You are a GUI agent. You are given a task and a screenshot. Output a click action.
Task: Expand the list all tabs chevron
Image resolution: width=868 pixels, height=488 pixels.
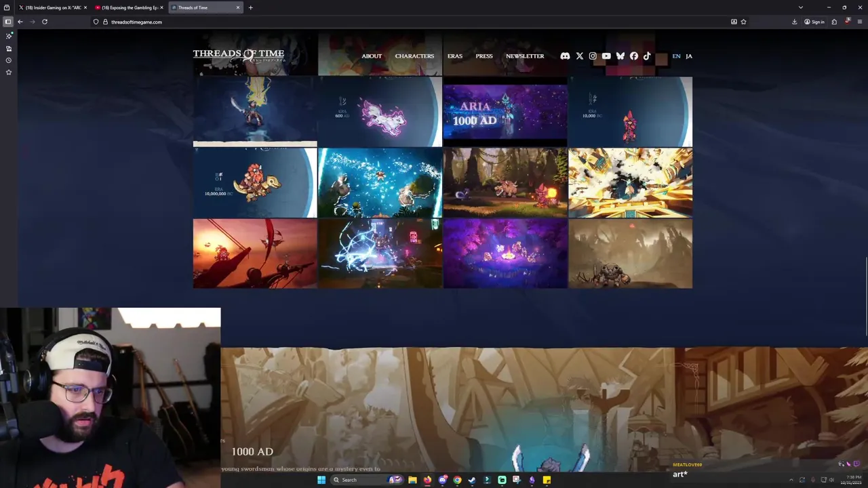(x=801, y=7)
